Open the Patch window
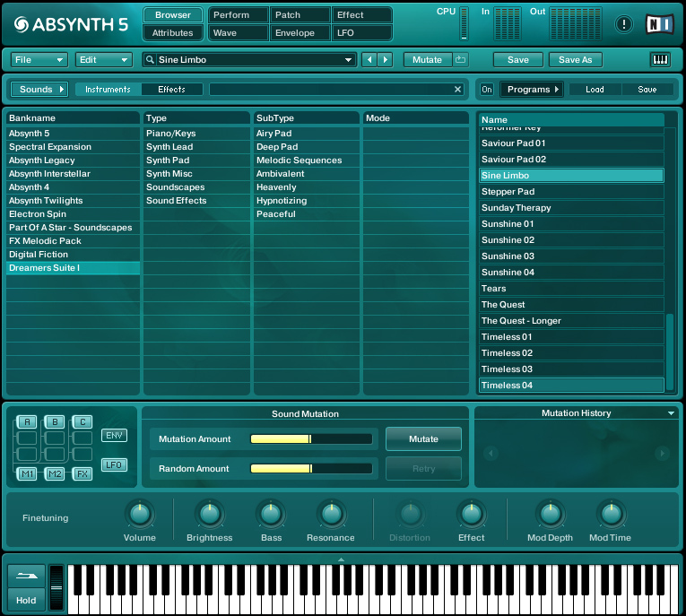 300,15
